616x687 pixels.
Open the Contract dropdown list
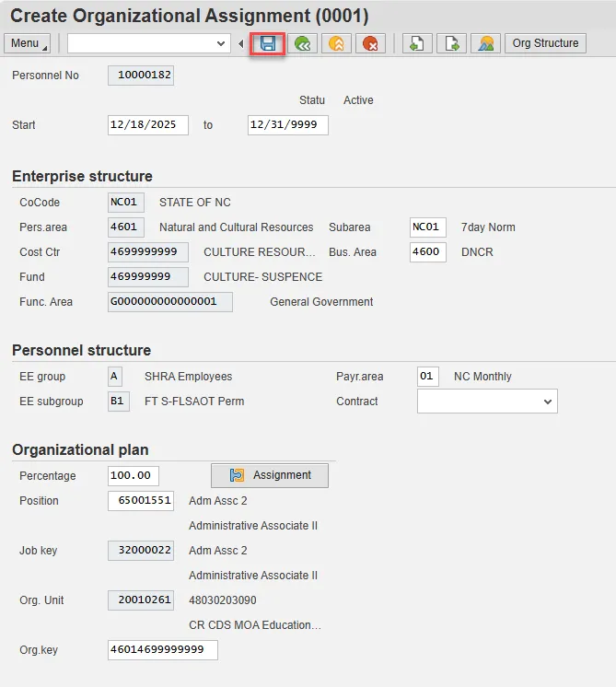(x=549, y=402)
